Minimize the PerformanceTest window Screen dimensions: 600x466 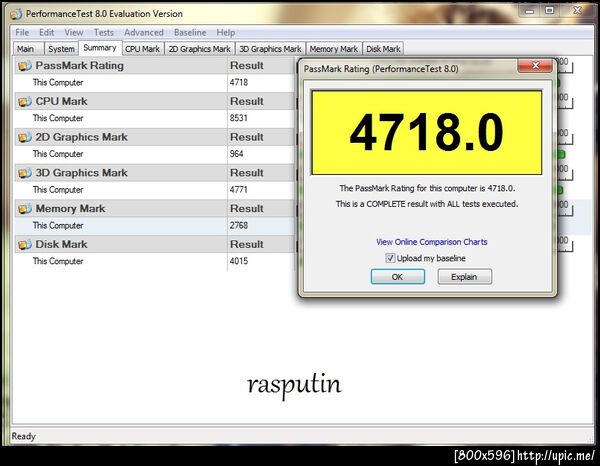[x=529, y=11]
